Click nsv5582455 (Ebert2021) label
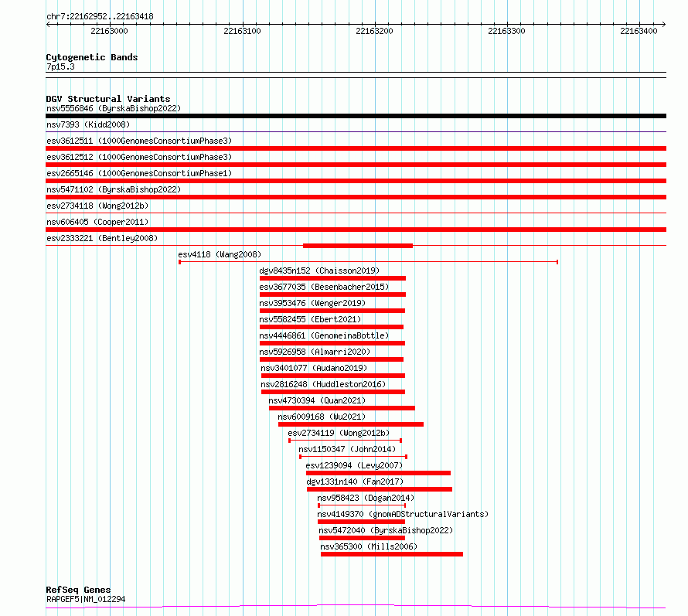Screen dimensions: 688x616 pos(310,319)
